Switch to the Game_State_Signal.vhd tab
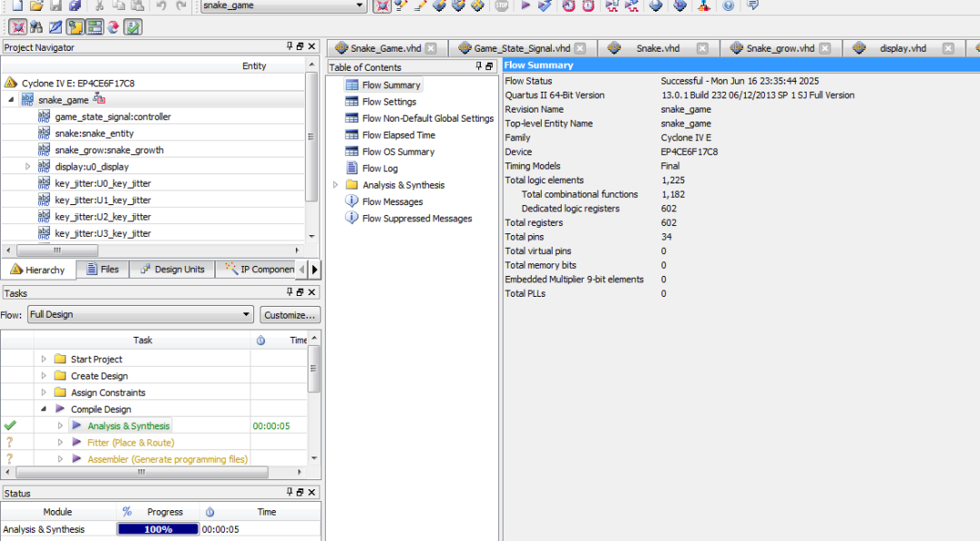 522,48
